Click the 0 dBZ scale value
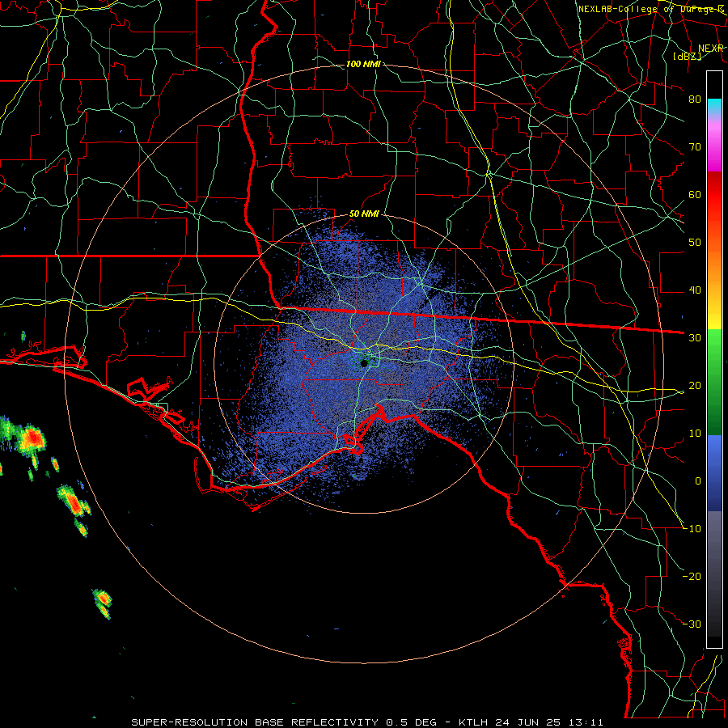Image resolution: width=728 pixels, height=728 pixels. 697,481
